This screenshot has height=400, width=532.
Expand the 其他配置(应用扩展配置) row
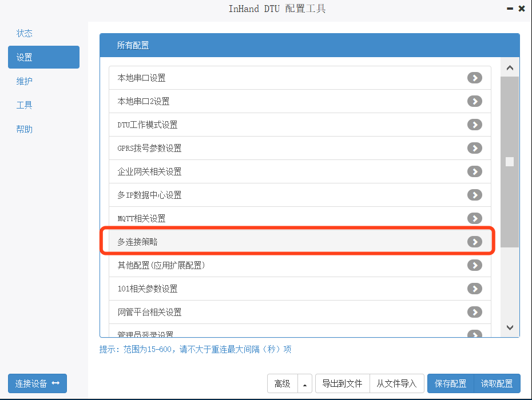474,265
